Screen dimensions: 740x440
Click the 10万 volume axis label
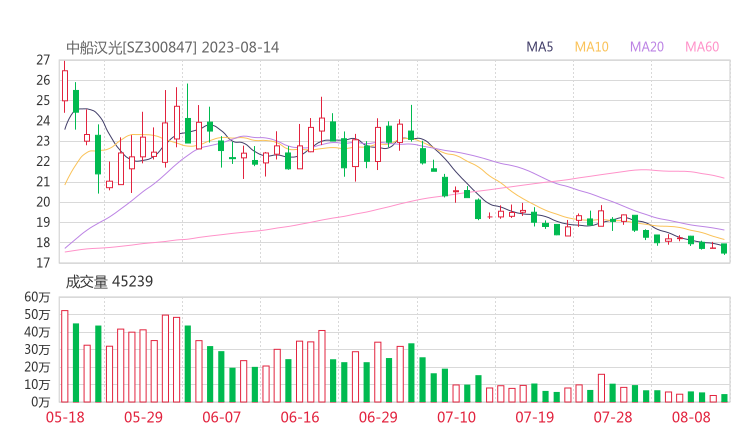tap(37, 384)
